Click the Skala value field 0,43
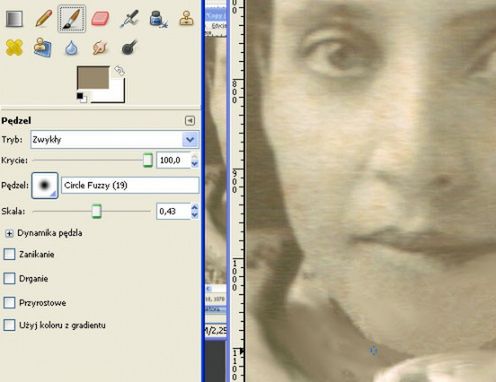The image size is (496, 382). [173, 211]
